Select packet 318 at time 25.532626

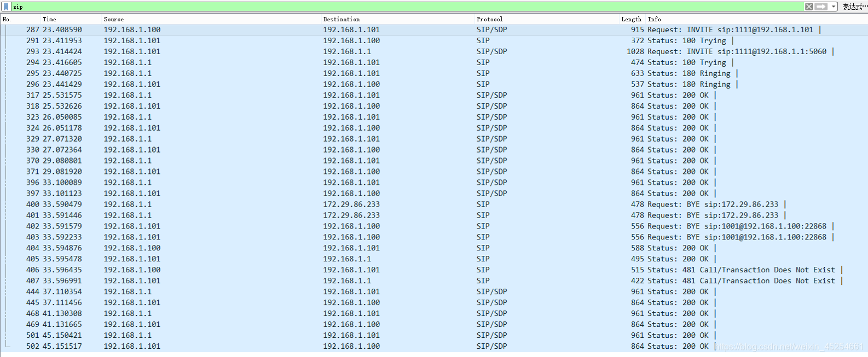(x=434, y=106)
